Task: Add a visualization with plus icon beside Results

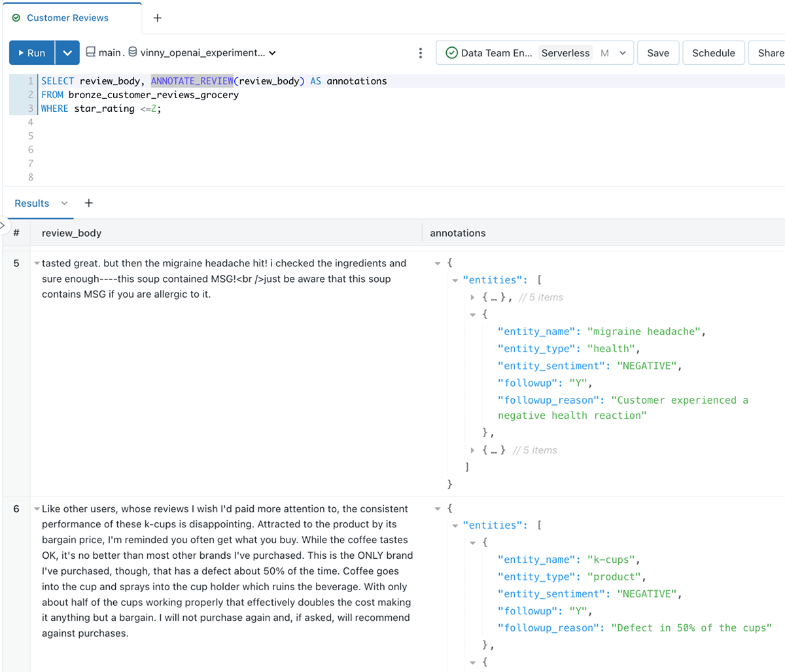Action: (89, 203)
